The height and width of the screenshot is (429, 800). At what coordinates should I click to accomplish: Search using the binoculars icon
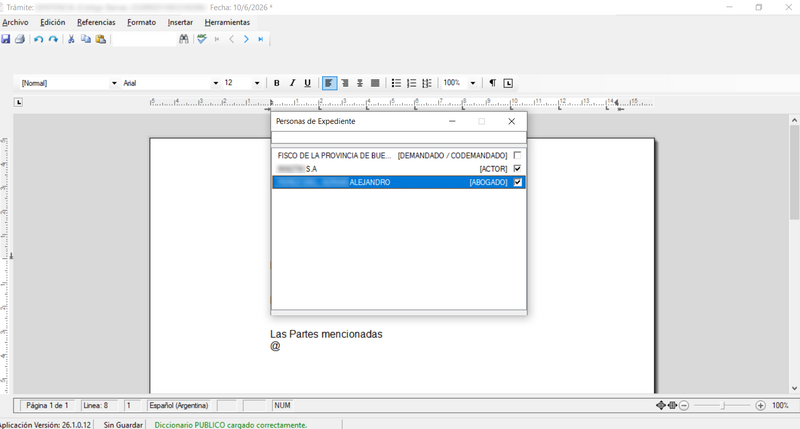(x=184, y=39)
